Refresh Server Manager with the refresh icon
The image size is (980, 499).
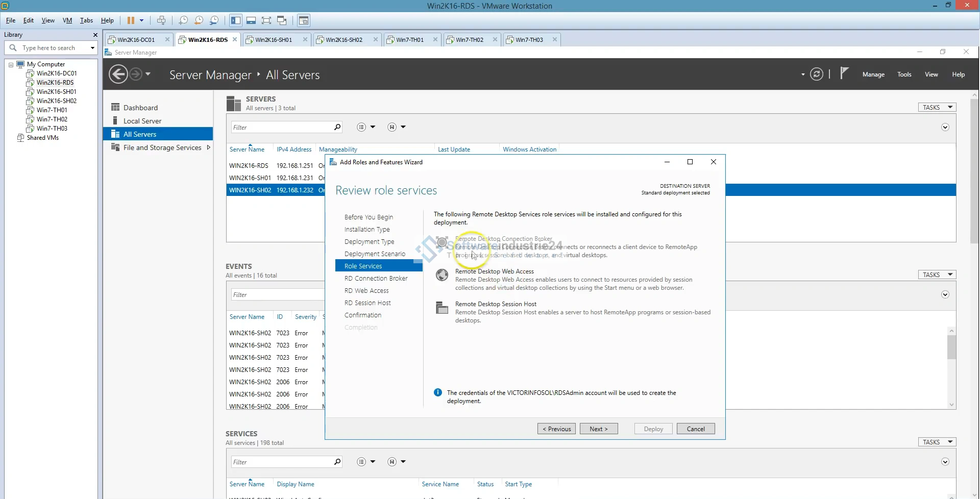817,74
